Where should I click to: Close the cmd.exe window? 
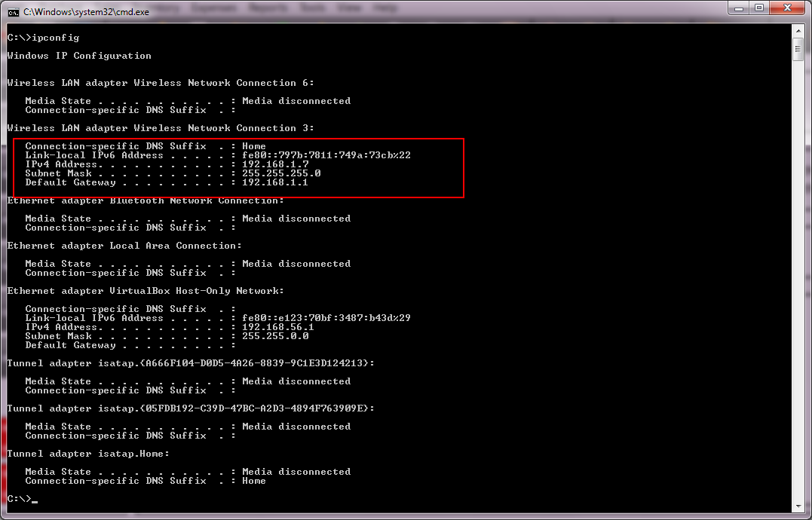[786, 8]
